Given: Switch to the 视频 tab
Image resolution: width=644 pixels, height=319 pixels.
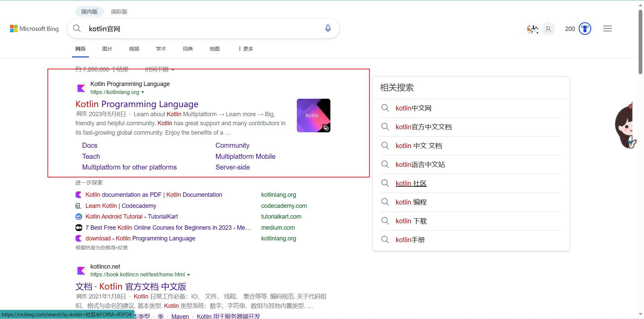Looking at the screenshot, I should pos(134,49).
